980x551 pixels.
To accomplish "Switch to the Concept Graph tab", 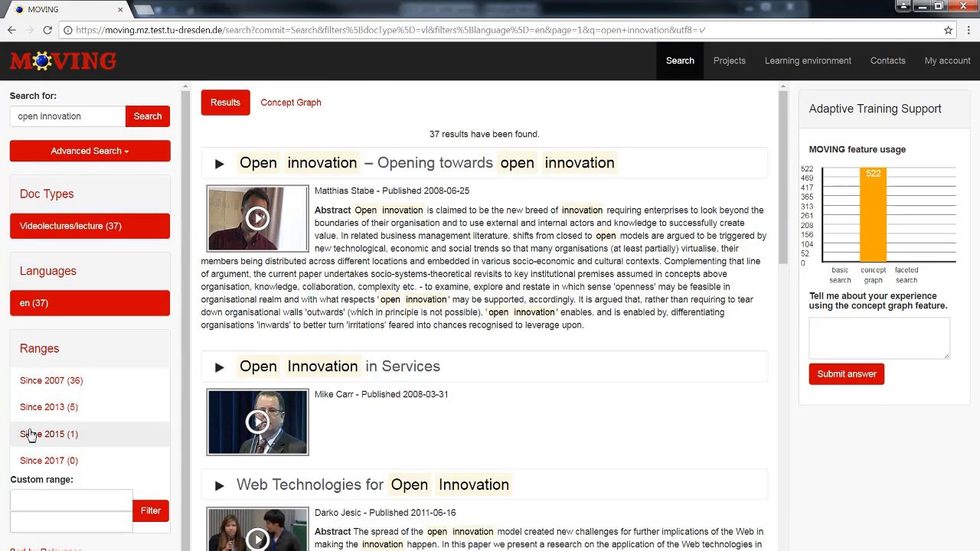I will coord(291,103).
